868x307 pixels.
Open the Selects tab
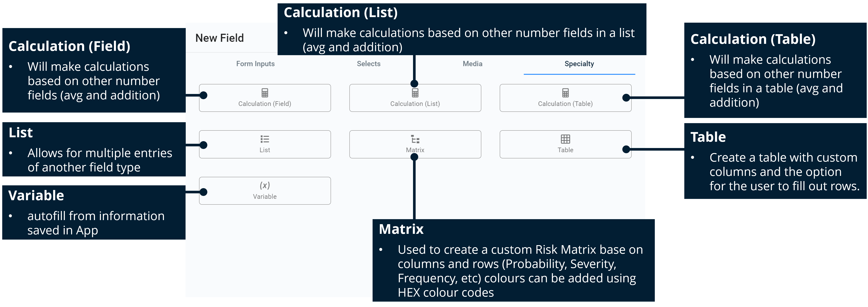point(369,63)
